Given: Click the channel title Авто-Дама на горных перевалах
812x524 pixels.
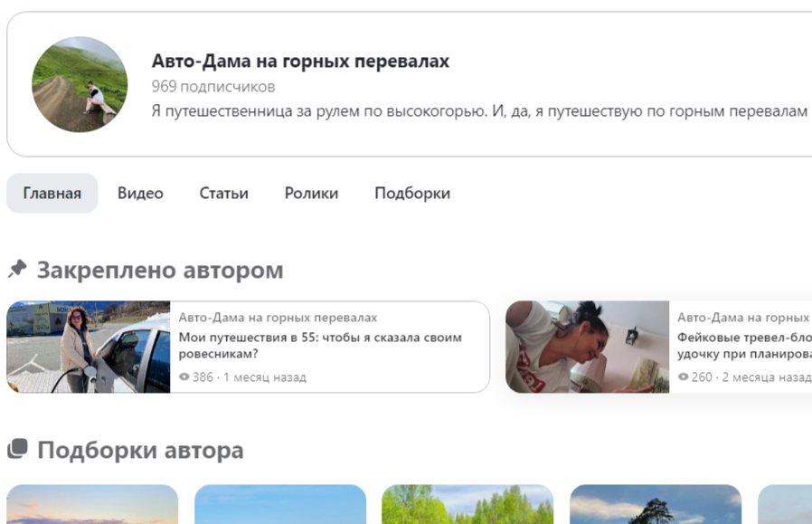Looking at the screenshot, I should point(299,62).
